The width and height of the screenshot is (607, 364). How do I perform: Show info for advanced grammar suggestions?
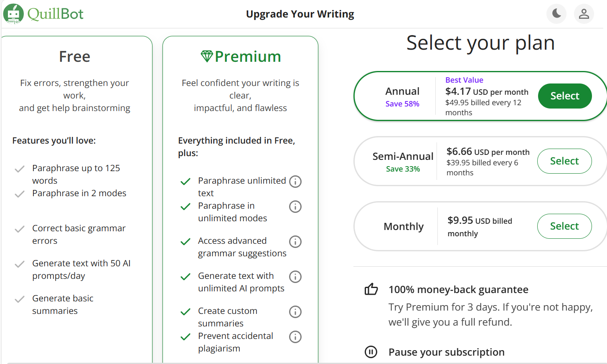point(295,242)
